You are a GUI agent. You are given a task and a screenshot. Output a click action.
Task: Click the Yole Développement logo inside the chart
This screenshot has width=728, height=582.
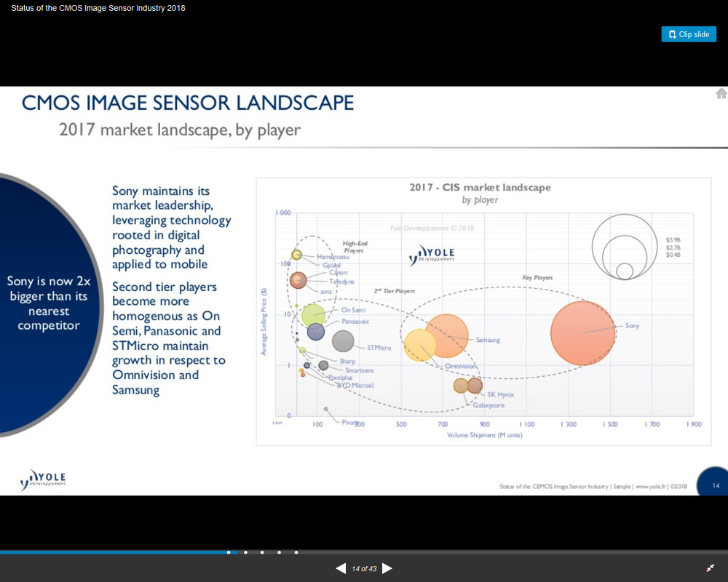coord(432,255)
